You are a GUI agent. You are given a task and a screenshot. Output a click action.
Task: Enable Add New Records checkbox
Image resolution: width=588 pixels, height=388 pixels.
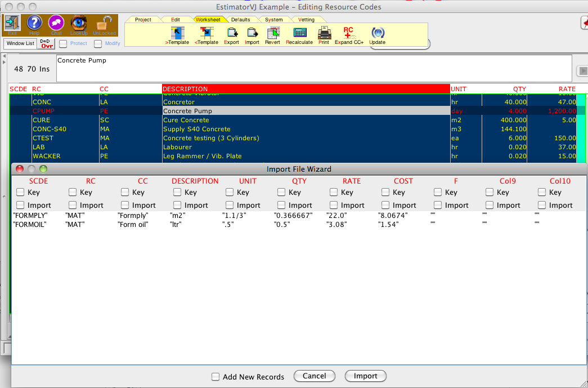coord(216,377)
